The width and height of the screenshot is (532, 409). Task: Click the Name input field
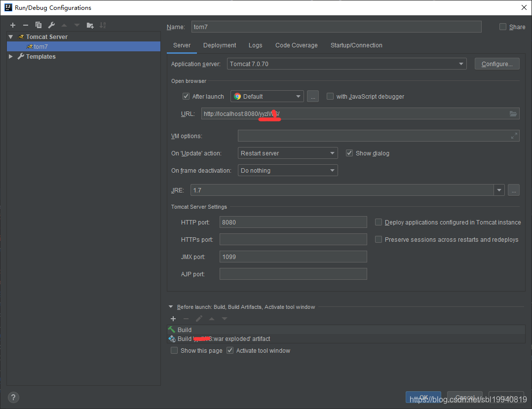pos(336,27)
